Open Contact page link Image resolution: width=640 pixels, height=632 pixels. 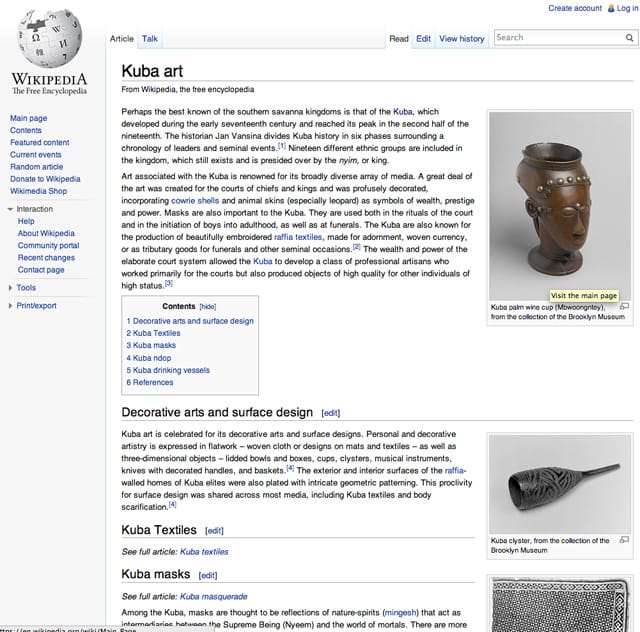coord(41,270)
